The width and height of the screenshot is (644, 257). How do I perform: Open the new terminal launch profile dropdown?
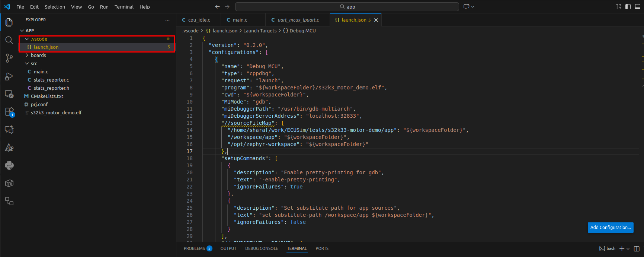[x=628, y=248]
